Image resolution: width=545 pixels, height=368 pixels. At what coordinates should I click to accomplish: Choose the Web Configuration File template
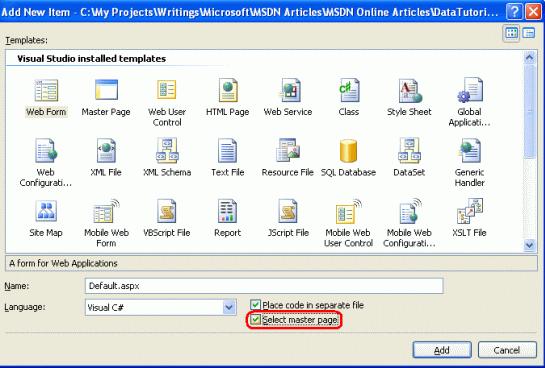(46, 163)
